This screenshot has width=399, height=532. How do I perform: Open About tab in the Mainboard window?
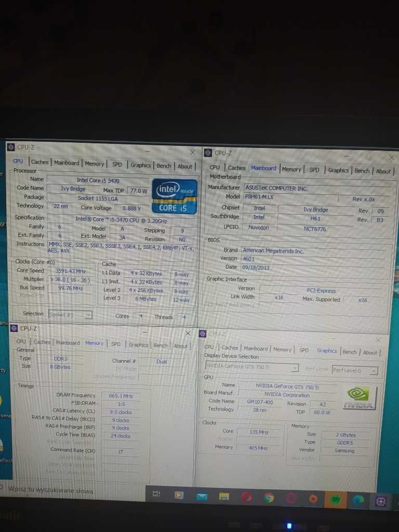coord(383,171)
